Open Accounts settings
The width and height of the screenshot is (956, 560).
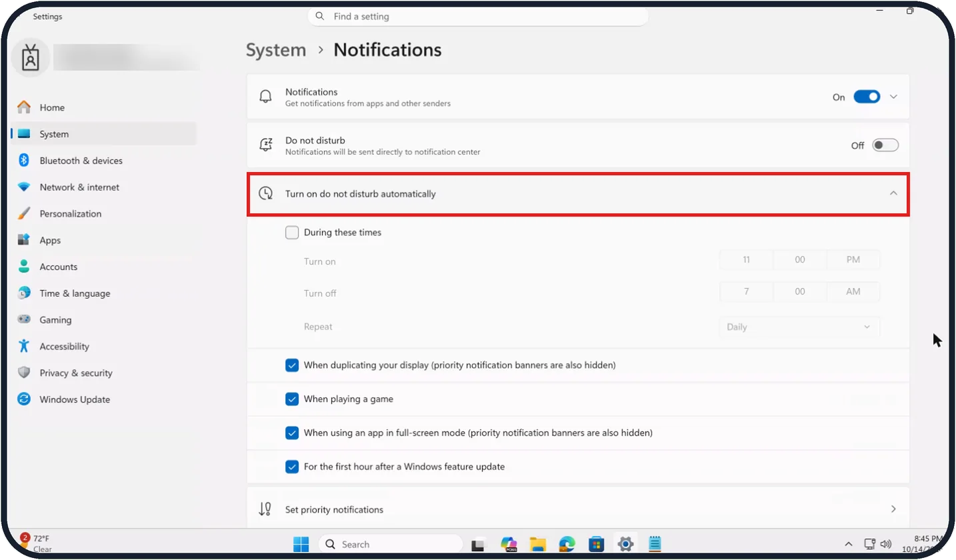(x=103, y=267)
